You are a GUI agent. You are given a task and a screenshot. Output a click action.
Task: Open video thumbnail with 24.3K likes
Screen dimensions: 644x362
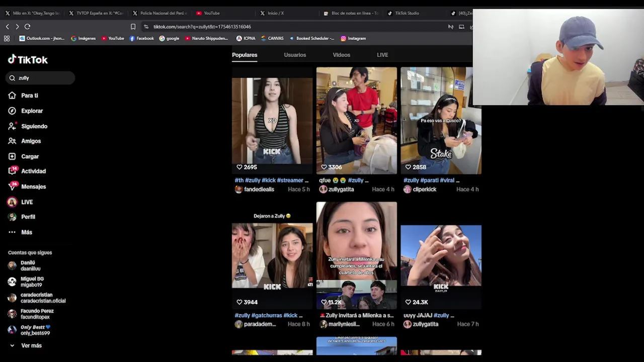(441, 255)
